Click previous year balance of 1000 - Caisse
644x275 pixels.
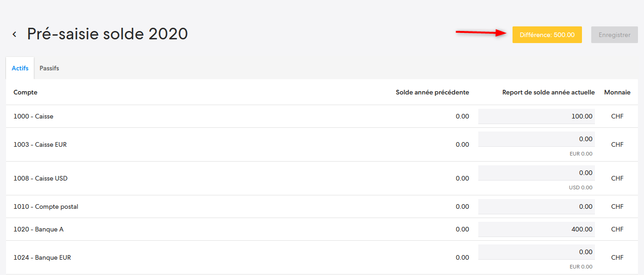462,116
